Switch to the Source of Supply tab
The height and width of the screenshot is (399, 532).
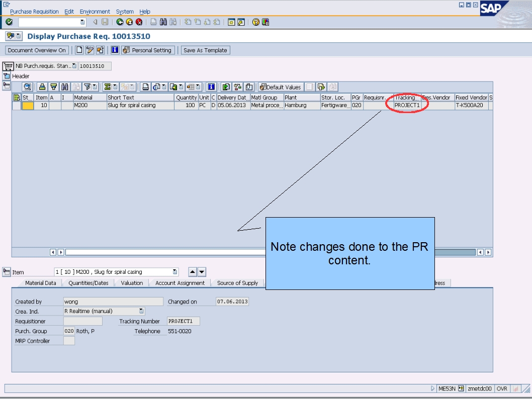pos(237,283)
